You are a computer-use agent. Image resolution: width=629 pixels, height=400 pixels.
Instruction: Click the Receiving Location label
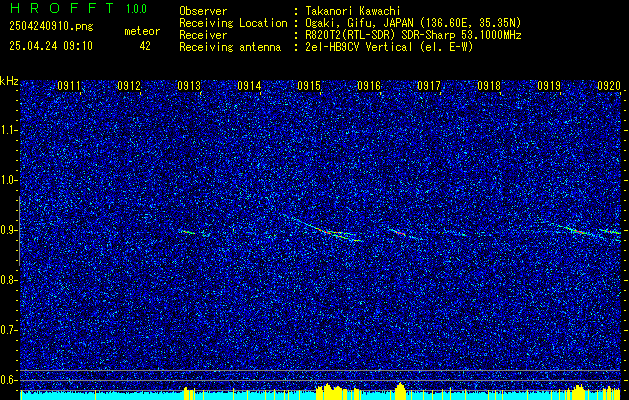click(x=233, y=23)
